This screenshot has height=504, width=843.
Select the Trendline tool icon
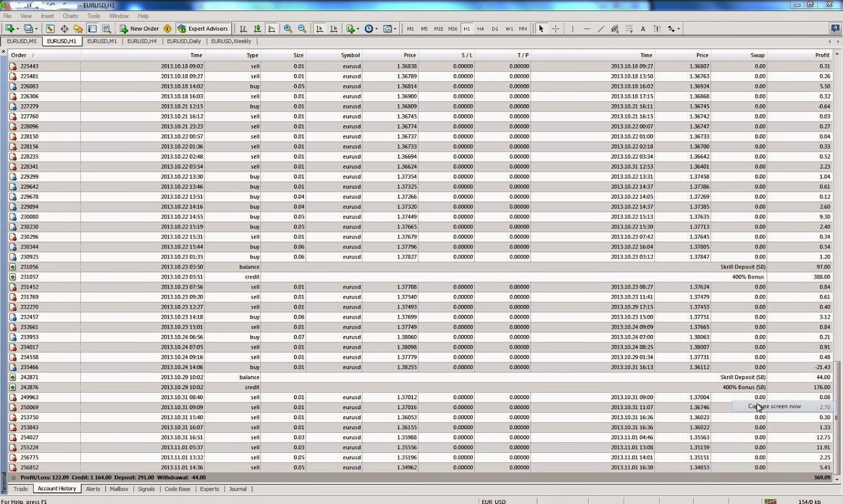(601, 28)
